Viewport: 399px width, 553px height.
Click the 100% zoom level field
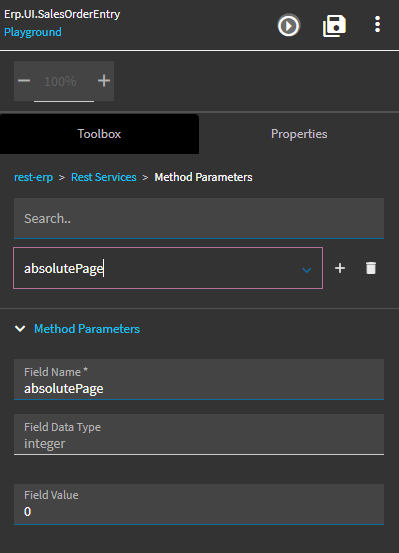(x=60, y=81)
